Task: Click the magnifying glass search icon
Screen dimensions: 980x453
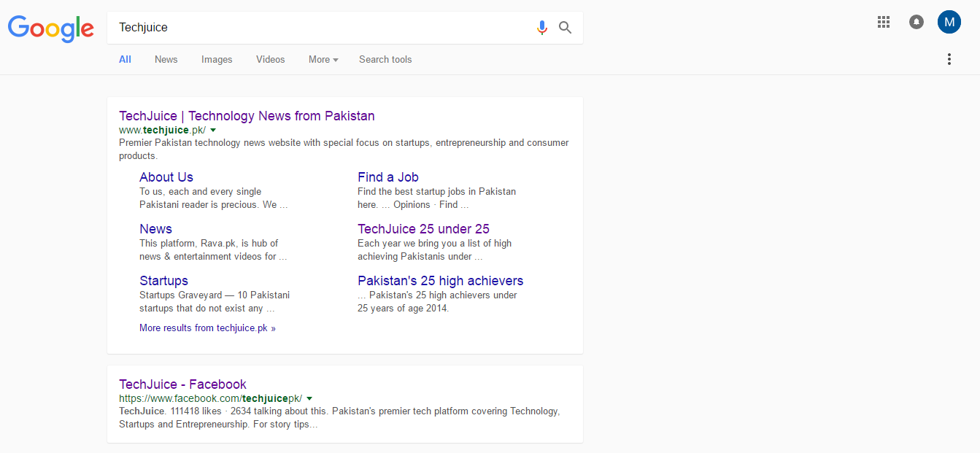Action: coord(565,27)
